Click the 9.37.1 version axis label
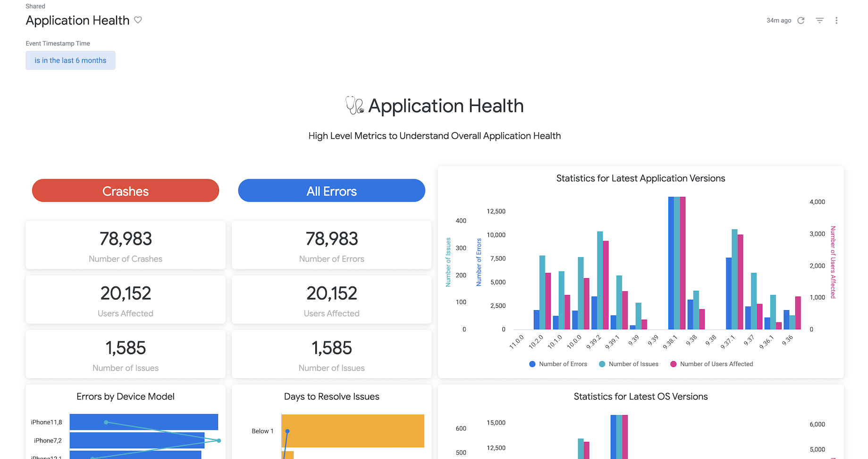 pos(728,342)
